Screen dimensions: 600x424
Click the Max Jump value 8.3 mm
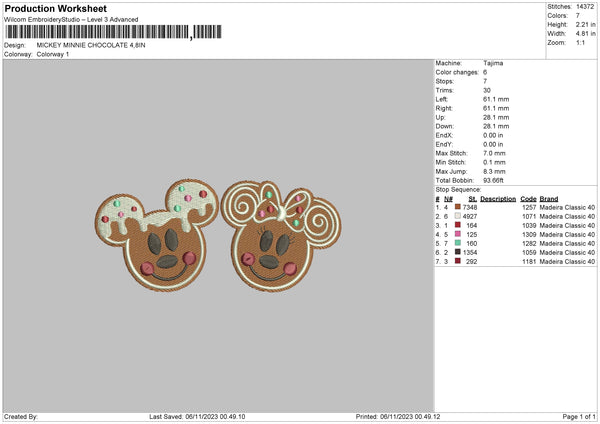(494, 171)
